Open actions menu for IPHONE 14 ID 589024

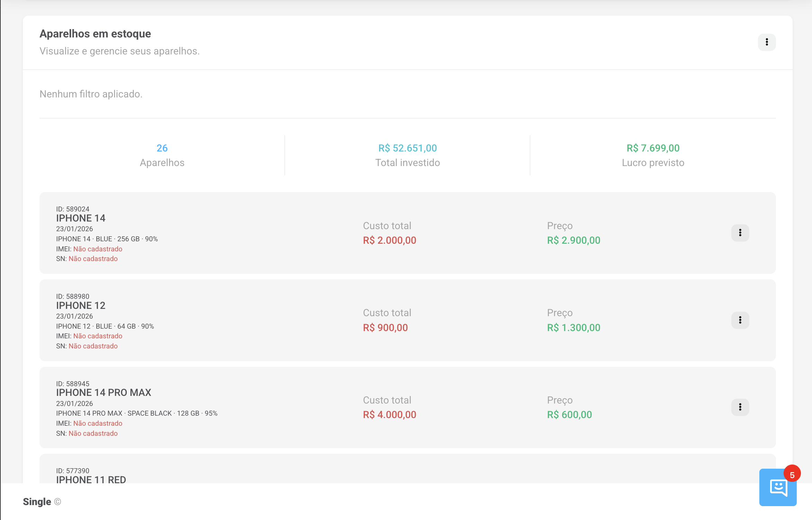(740, 233)
